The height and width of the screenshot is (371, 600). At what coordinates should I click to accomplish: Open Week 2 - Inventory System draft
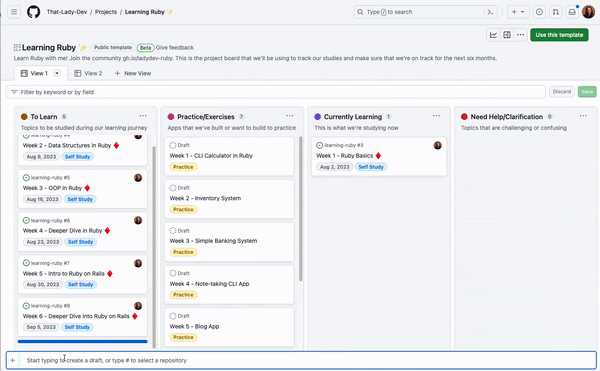(x=205, y=198)
